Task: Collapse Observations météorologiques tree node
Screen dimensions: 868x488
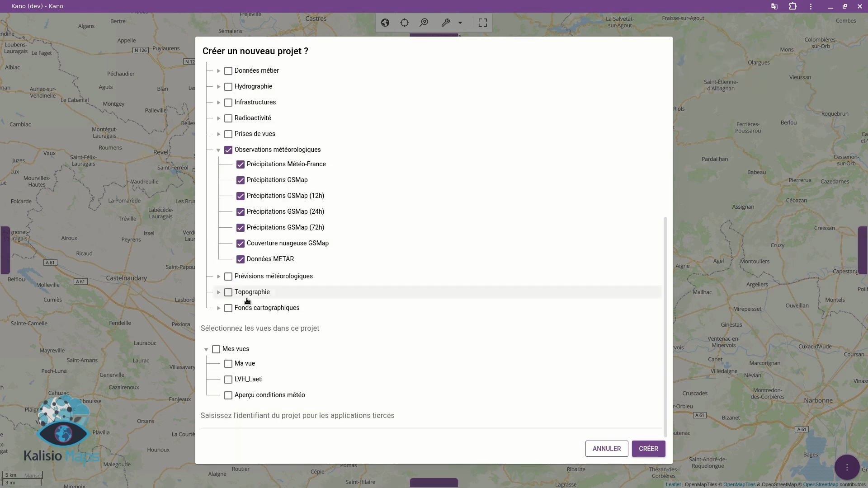Action: 218,150
